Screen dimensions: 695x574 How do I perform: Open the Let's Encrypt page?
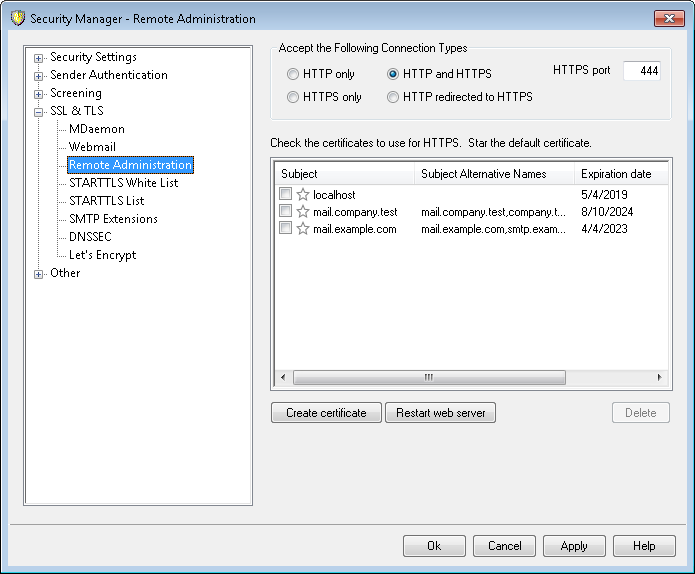(102, 255)
